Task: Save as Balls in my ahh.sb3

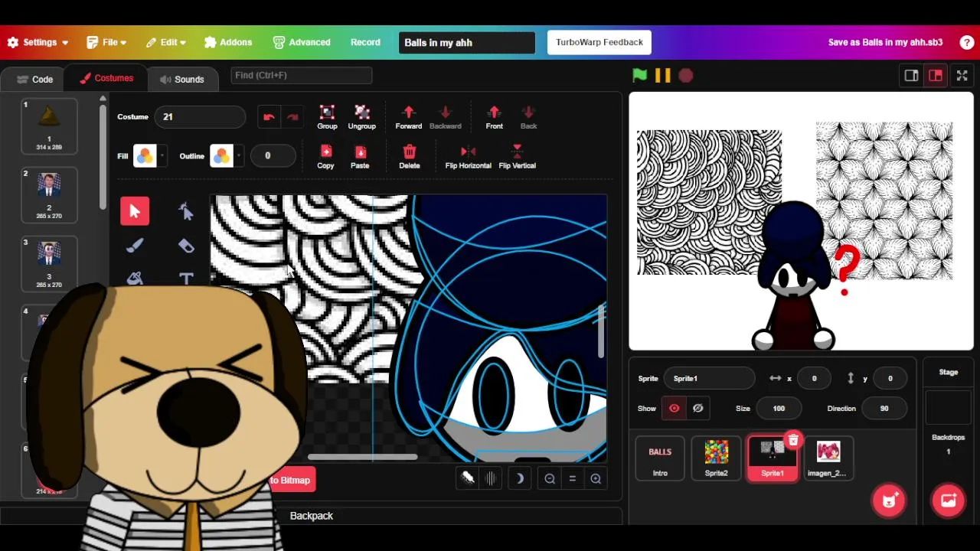Action: click(x=885, y=43)
